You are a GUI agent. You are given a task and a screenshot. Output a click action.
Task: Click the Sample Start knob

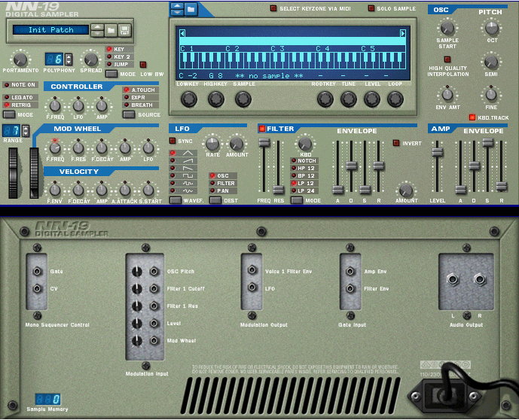tap(447, 28)
